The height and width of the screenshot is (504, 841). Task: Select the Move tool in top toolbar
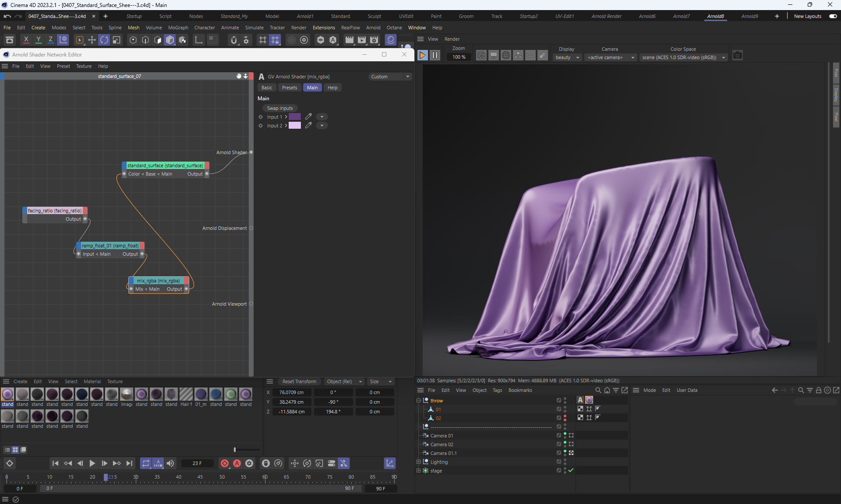coord(92,40)
